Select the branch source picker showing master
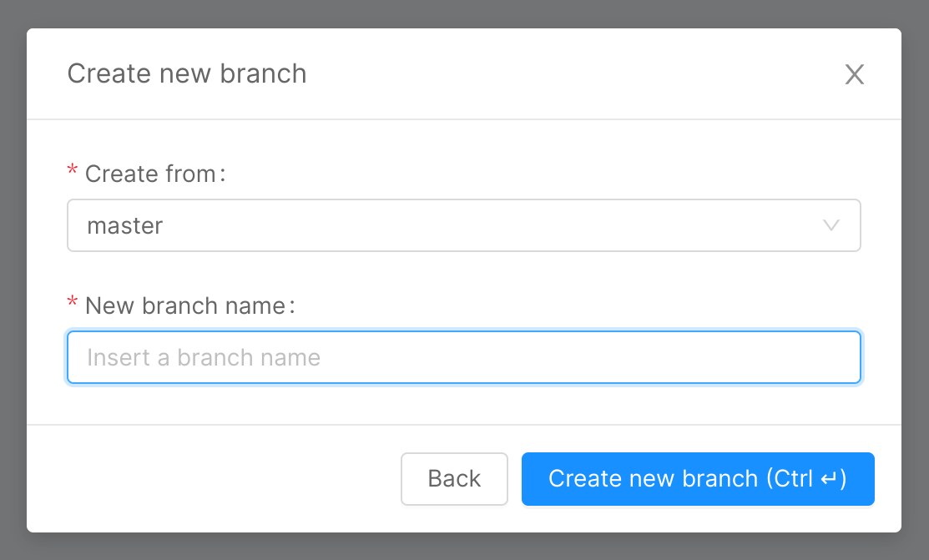This screenshot has width=929, height=560. 464,225
